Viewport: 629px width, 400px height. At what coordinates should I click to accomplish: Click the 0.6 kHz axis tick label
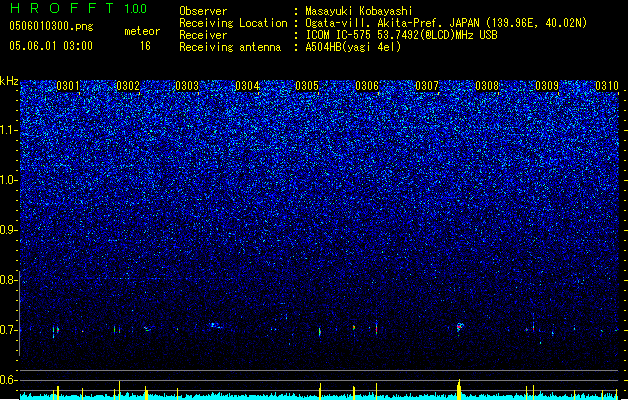[x=9, y=380]
